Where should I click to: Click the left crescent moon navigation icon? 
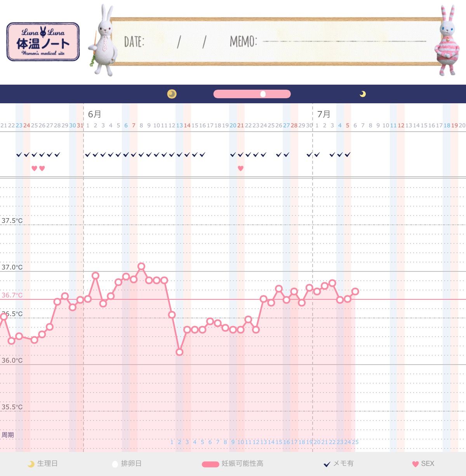[172, 94]
